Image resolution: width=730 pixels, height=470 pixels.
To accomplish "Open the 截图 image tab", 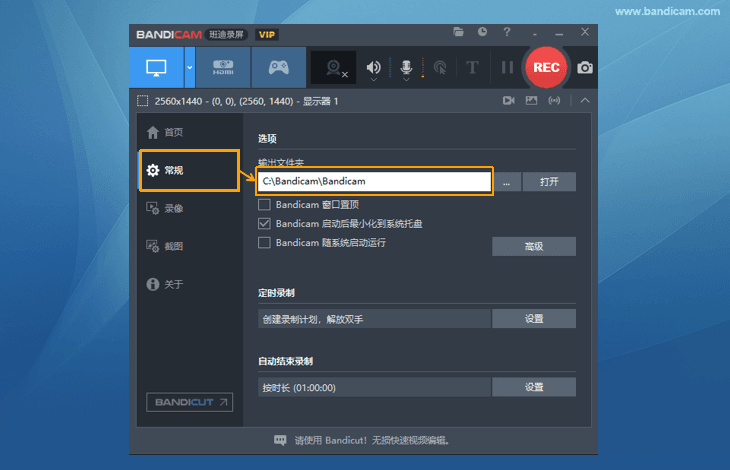I will 189,246.
